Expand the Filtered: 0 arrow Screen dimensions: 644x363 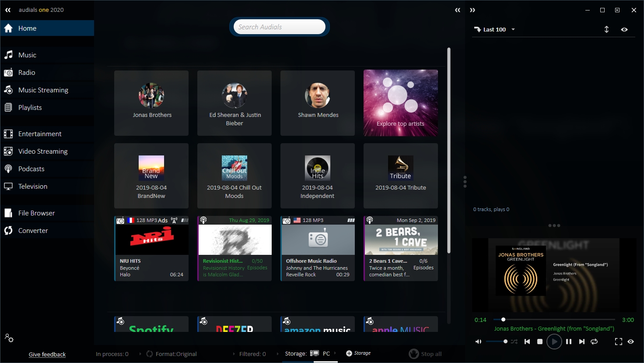277,354
